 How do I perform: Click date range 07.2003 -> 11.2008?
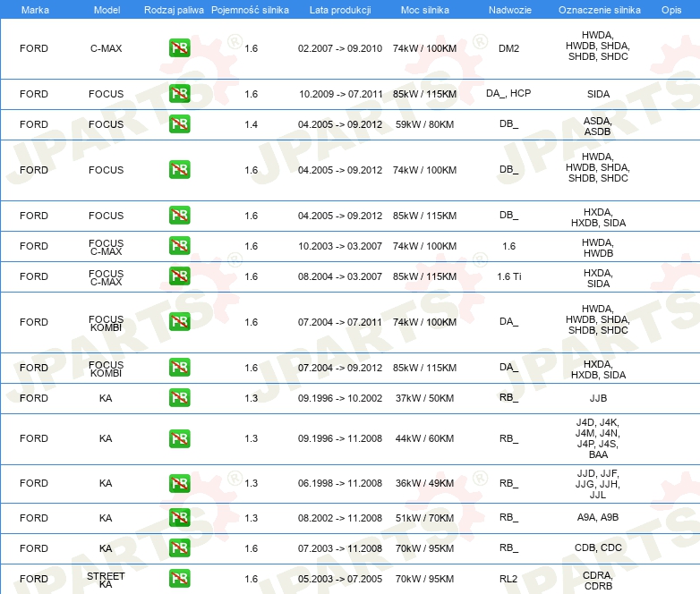340,548
